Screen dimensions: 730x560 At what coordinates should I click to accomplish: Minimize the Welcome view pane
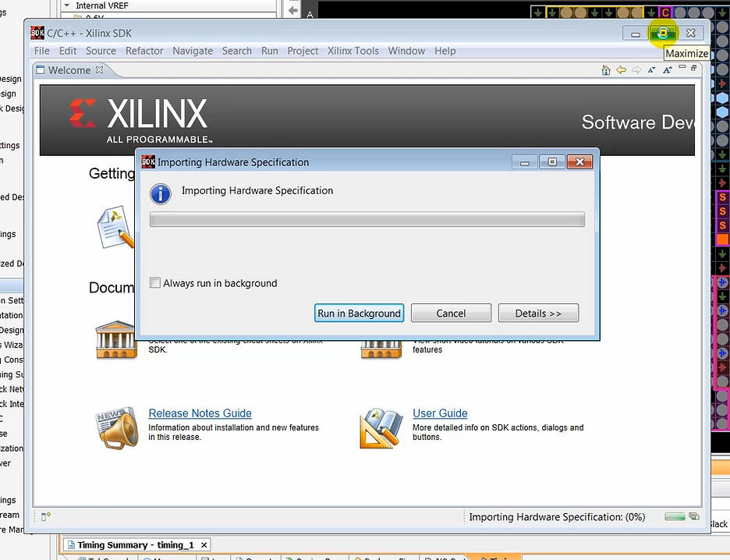[682, 68]
